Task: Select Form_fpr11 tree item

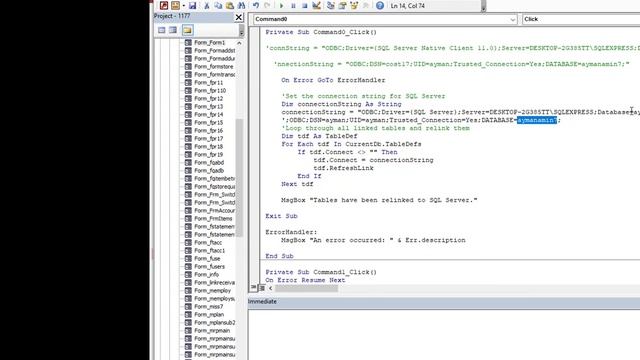Action: (209, 82)
